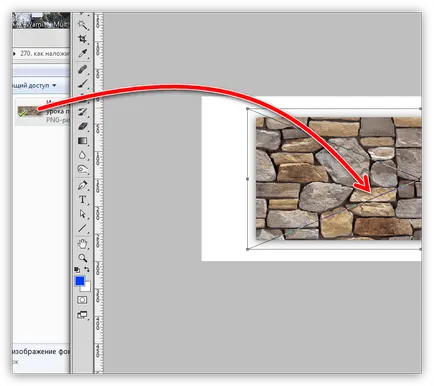Swap foreground and background colors
Screen dimensions: 434x386
(87, 269)
